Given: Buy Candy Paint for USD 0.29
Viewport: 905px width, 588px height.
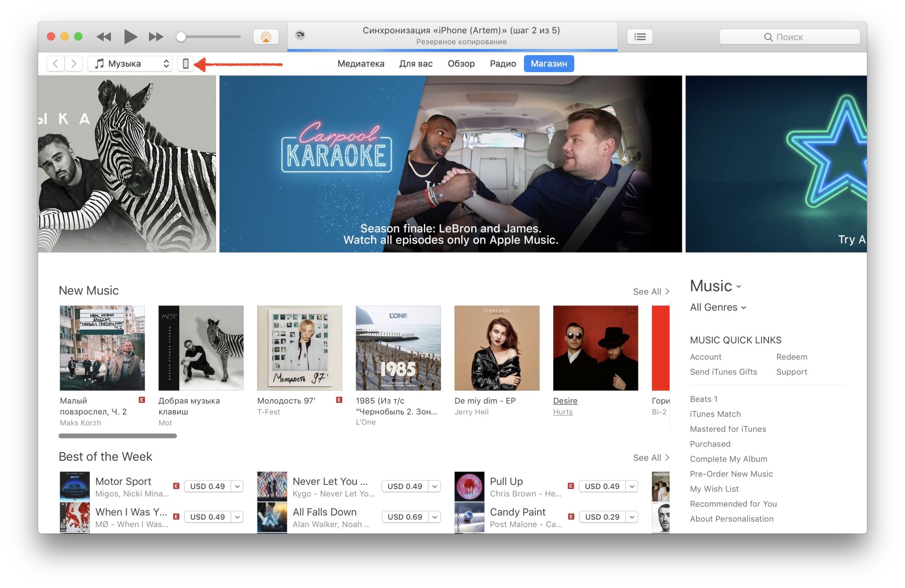Looking at the screenshot, I should coord(602,517).
